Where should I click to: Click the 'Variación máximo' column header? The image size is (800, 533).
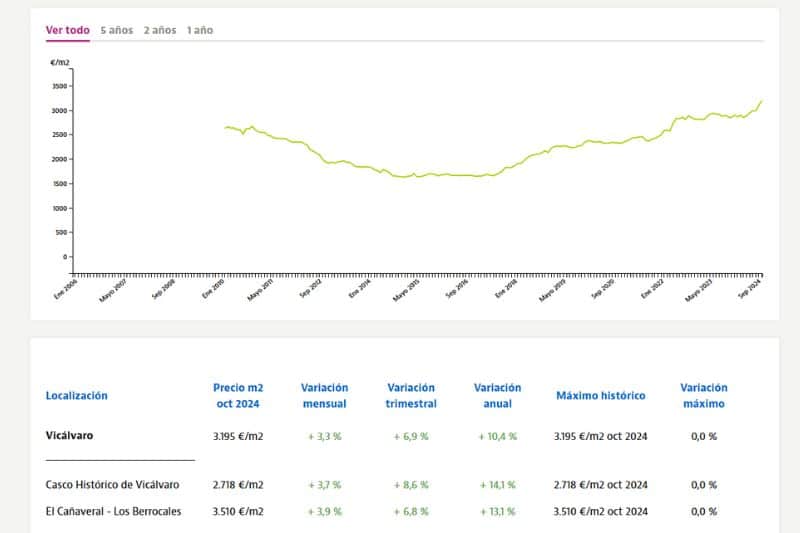coord(704,396)
